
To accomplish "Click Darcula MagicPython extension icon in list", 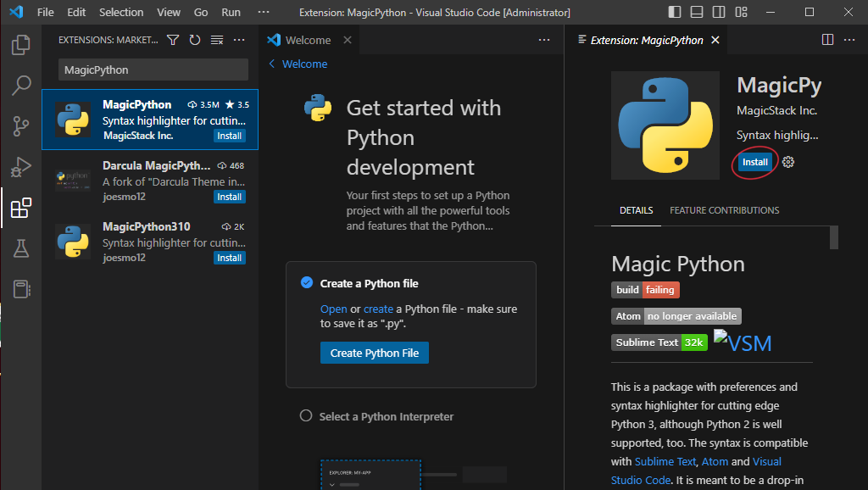I will tap(73, 181).
